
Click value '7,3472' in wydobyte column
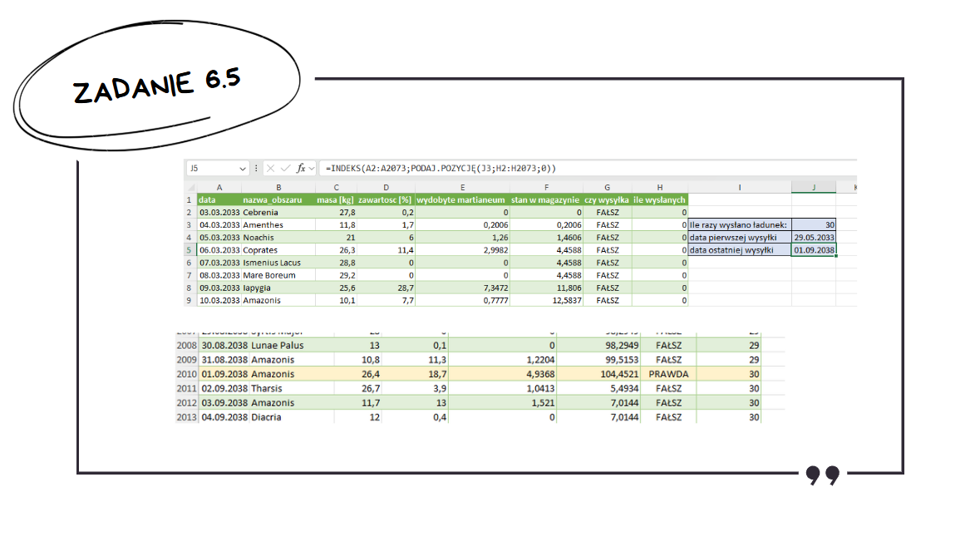point(495,288)
